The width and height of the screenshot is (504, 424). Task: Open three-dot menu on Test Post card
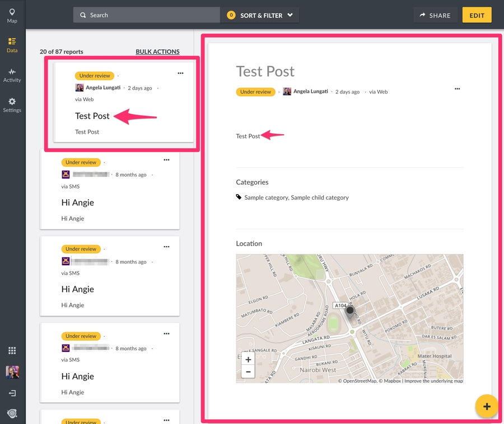(180, 73)
